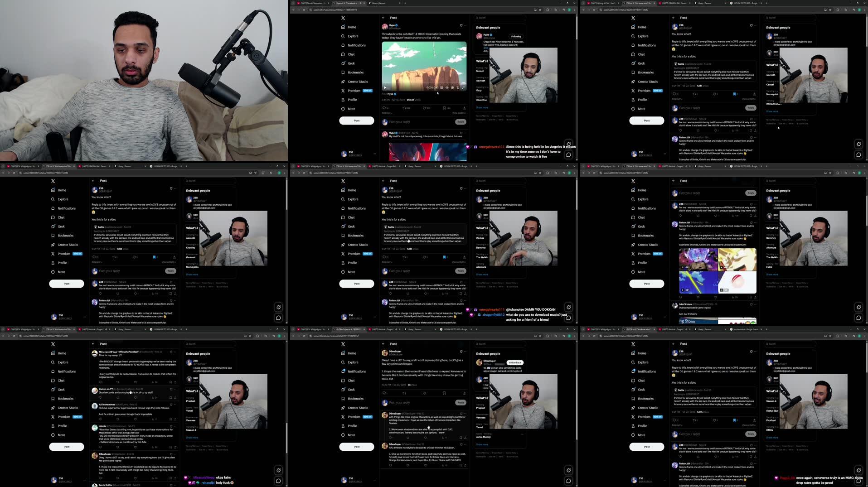Toggle the bookmark icon under Hype's video tweet
868x487 pixels.
tap(444, 108)
